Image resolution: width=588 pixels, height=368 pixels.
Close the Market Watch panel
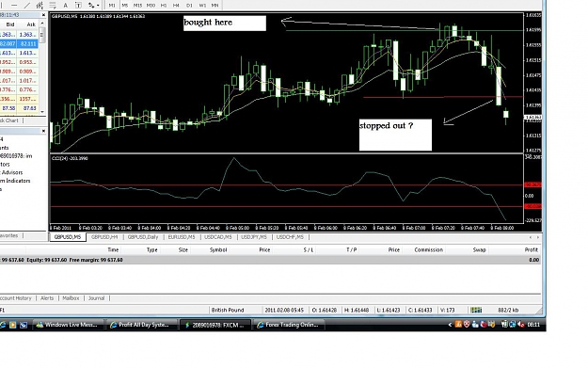[x=43, y=15]
